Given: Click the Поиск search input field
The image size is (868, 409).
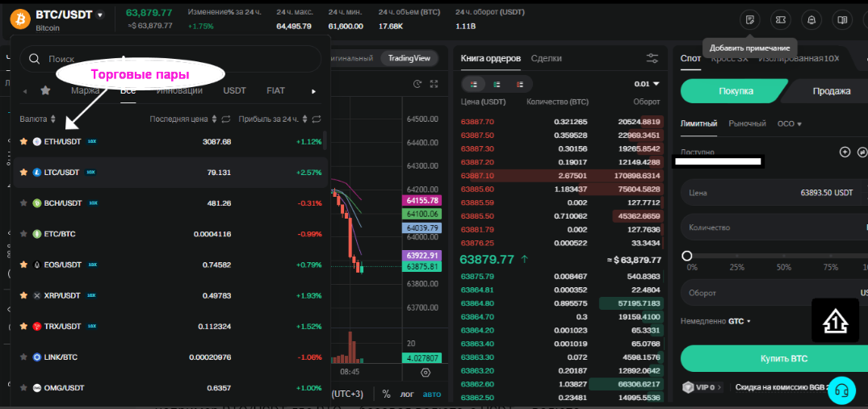Looking at the screenshot, I should point(170,59).
